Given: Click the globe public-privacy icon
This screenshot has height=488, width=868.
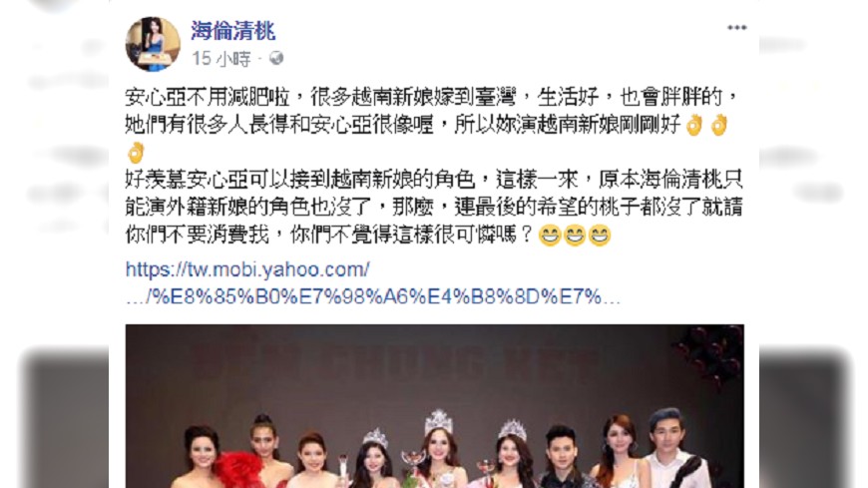Looking at the screenshot, I should tap(275, 58).
